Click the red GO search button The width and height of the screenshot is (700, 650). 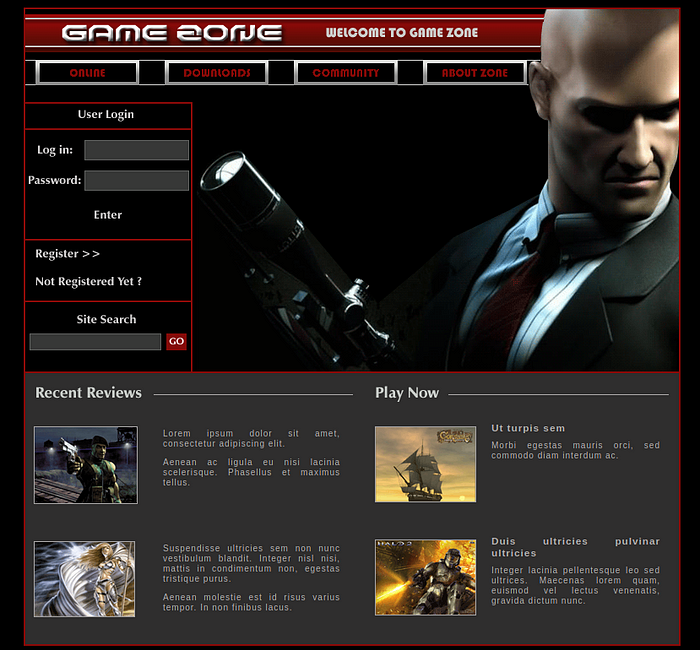click(176, 342)
